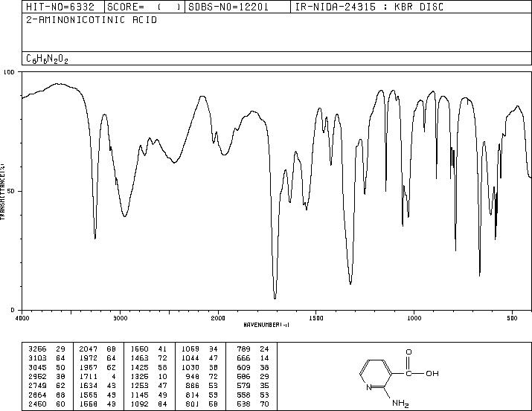Click the SCORE= header field
Screen dimensions: 532x411
(x=144, y=7)
